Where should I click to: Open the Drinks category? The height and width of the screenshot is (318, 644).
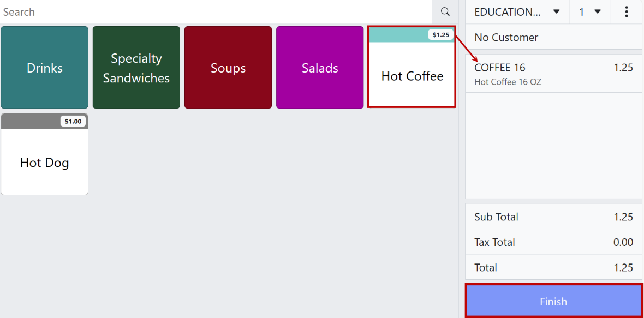point(44,68)
